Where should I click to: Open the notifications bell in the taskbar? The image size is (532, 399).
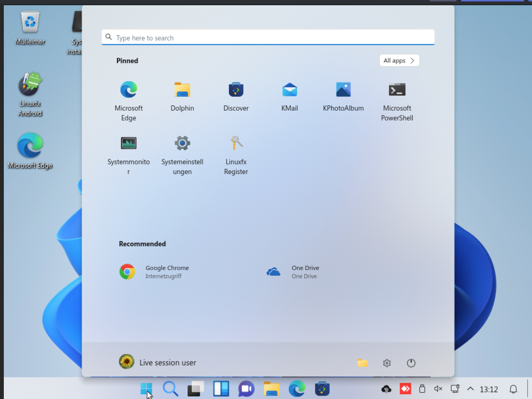pos(513,389)
